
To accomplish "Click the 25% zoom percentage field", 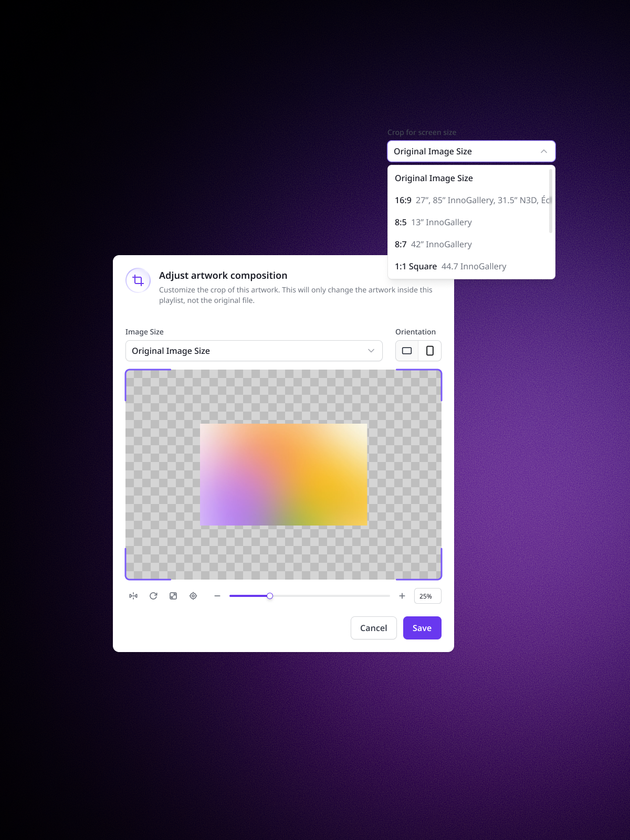I will 427,596.
